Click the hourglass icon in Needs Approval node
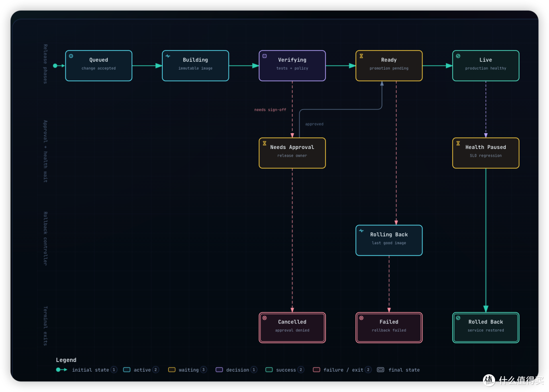Screen dimensions: 549x392 point(265,143)
